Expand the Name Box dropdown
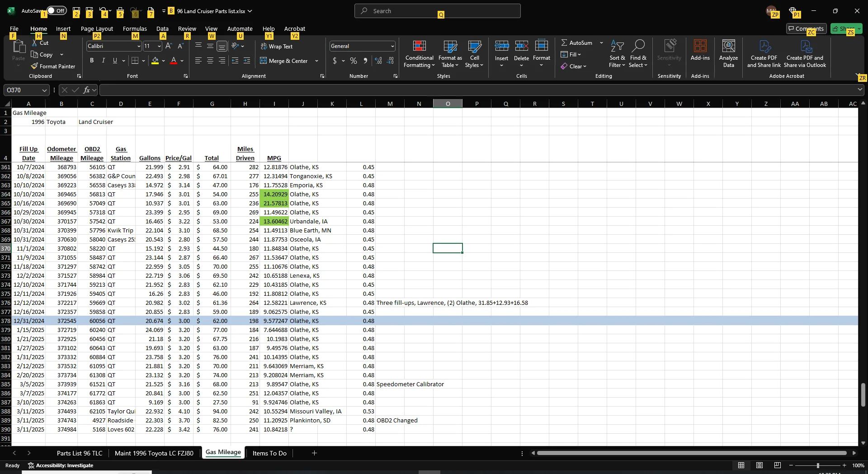The image size is (868, 474). tap(44, 90)
